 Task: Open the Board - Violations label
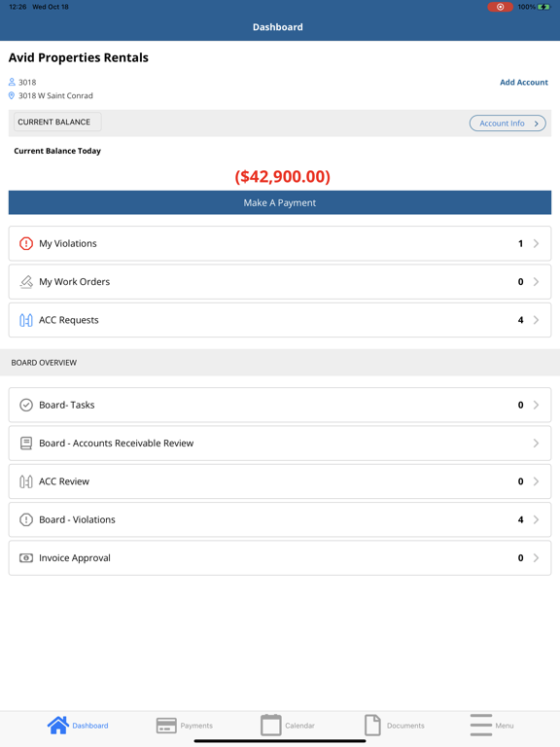pyautogui.click(x=77, y=519)
